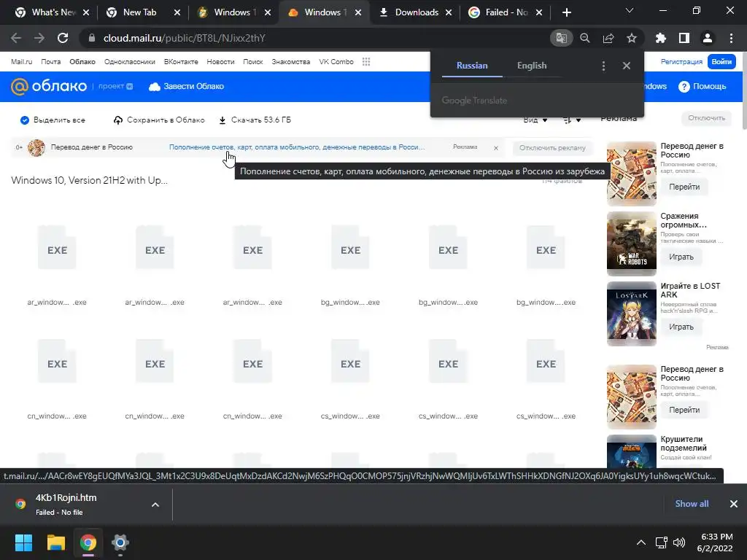Open File Explorer from the taskbar
Screen dimensions: 747x560
coord(55,542)
